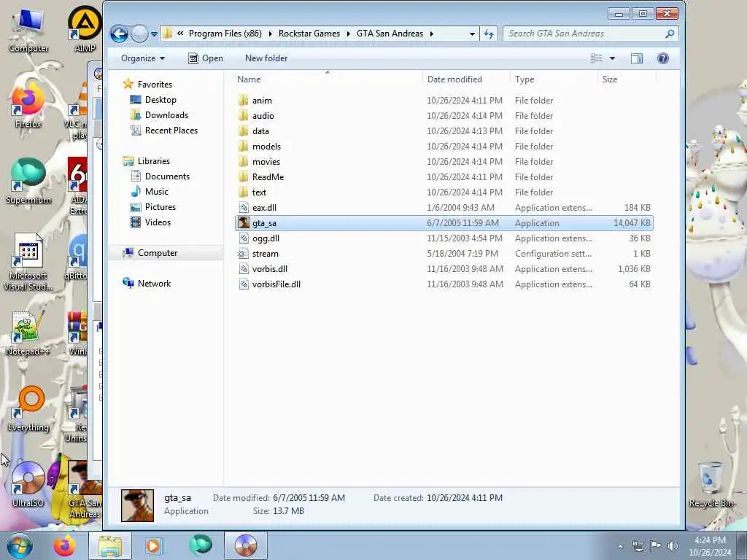Select Rockstar Games breadcrumb
The image size is (747, 560).
pyautogui.click(x=309, y=34)
